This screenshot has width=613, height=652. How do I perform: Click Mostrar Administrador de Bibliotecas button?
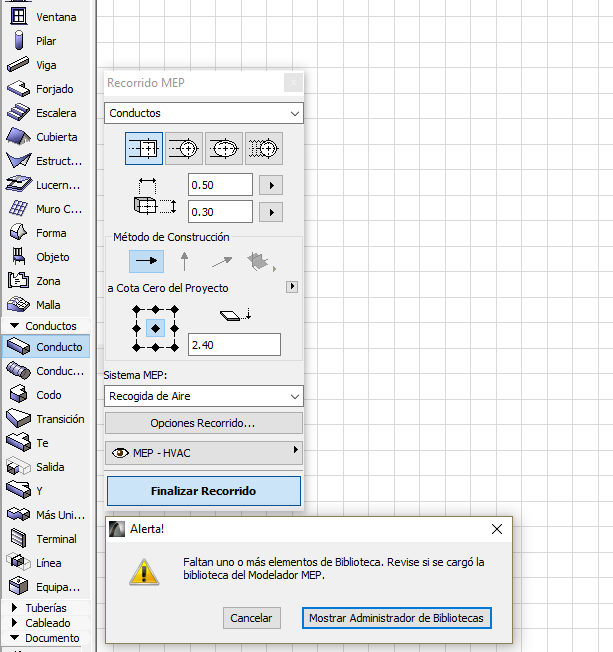pyautogui.click(x=397, y=618)
